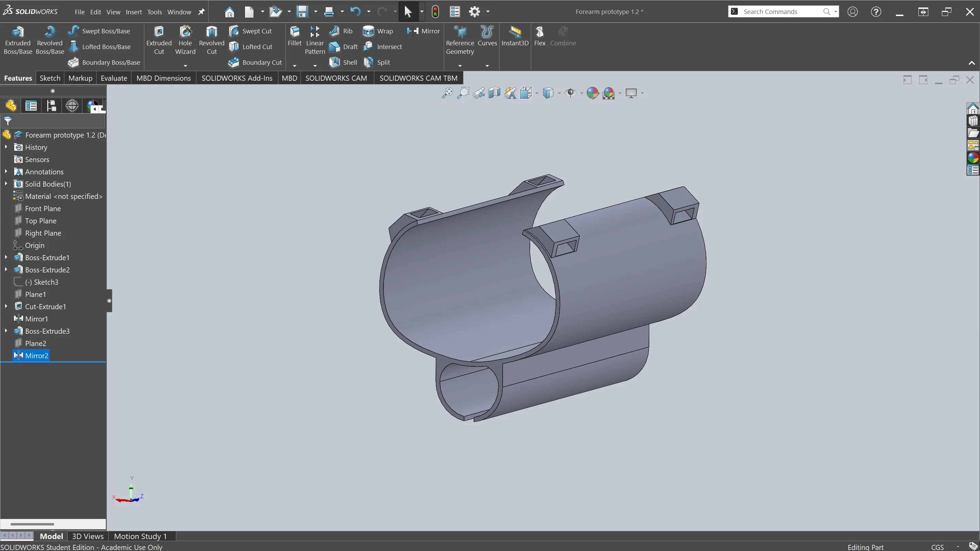980x551 pixels.
Task: Click the Mirror feature tool
Action: tap(423, 31)
